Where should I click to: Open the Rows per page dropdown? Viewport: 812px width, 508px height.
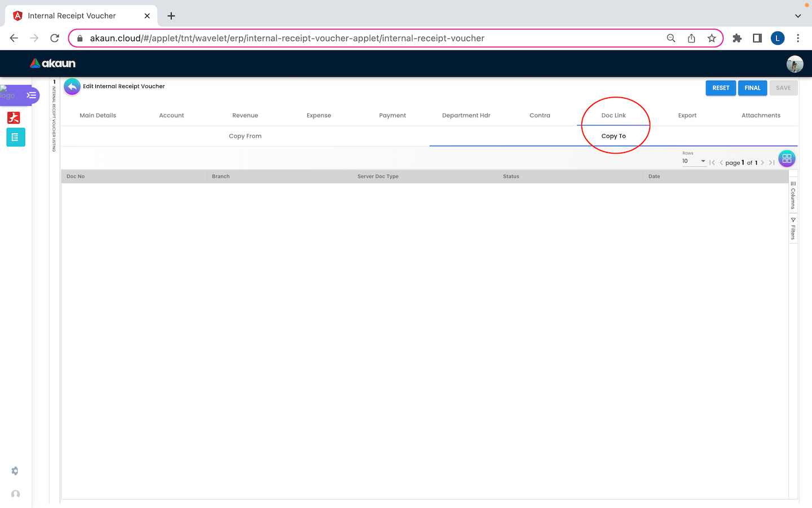click(x=694, y=161)
